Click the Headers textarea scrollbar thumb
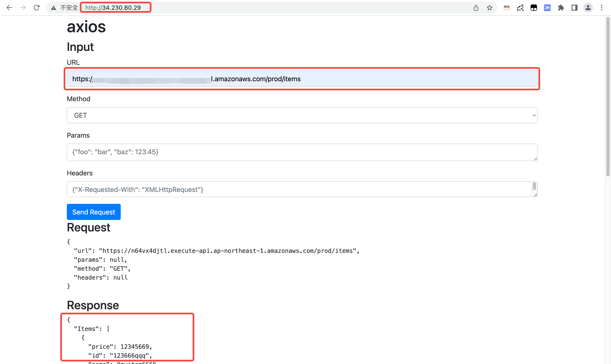This screenshot has height=364, width=611. 534,186
